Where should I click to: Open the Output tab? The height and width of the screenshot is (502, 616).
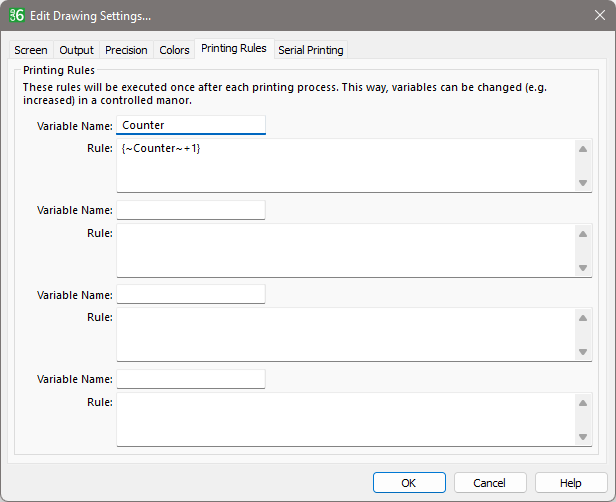(x=76, y=50)
